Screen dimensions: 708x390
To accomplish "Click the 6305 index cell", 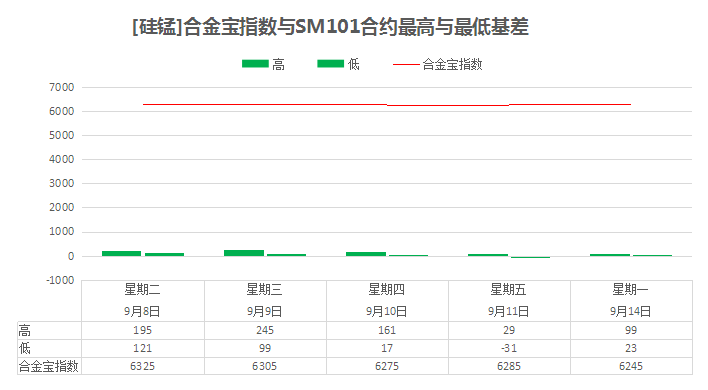I will click(265, 366).
